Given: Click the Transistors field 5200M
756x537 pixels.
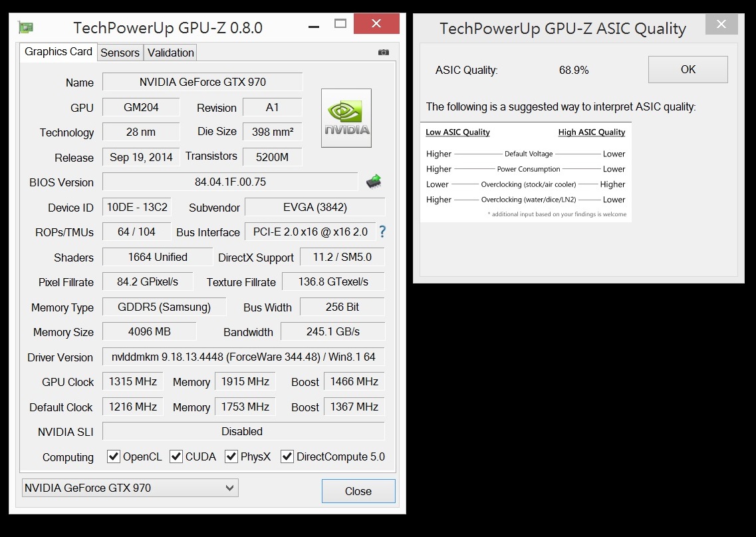Looking at the screenshot, I should (x=273, y=157).
